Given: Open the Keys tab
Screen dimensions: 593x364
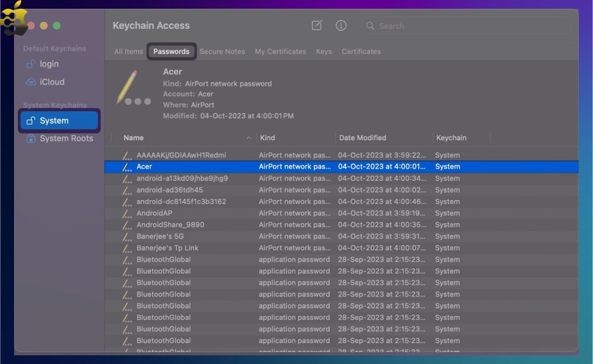Looking at the screenshot, I should coord(324,51).
